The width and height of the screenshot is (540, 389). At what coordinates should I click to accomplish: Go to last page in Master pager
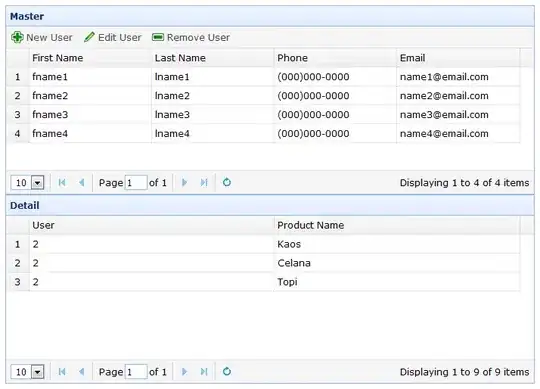(x=204, y=182)
